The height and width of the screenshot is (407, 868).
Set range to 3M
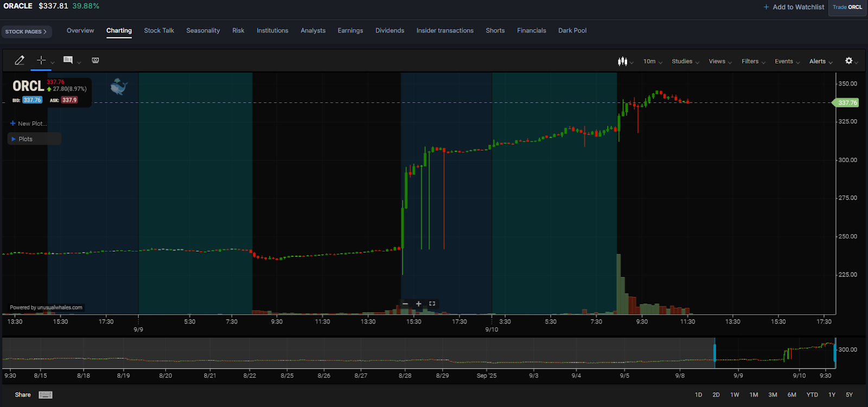point(773,395)
